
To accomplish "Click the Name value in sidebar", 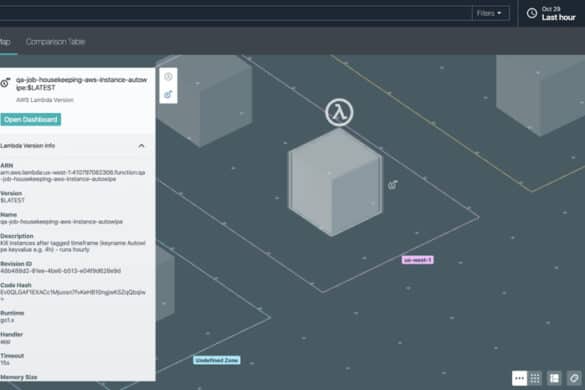I will (62, 222).
